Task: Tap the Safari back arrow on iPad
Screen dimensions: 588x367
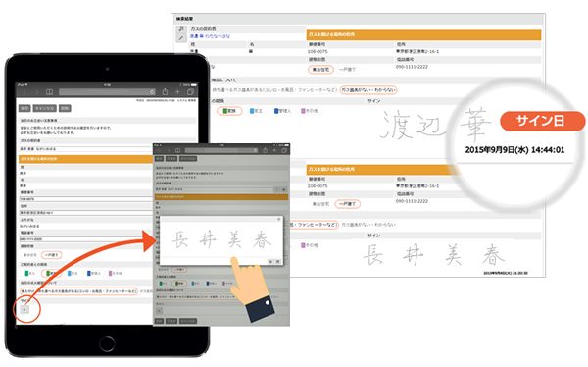Action: [x=24, y=92]
